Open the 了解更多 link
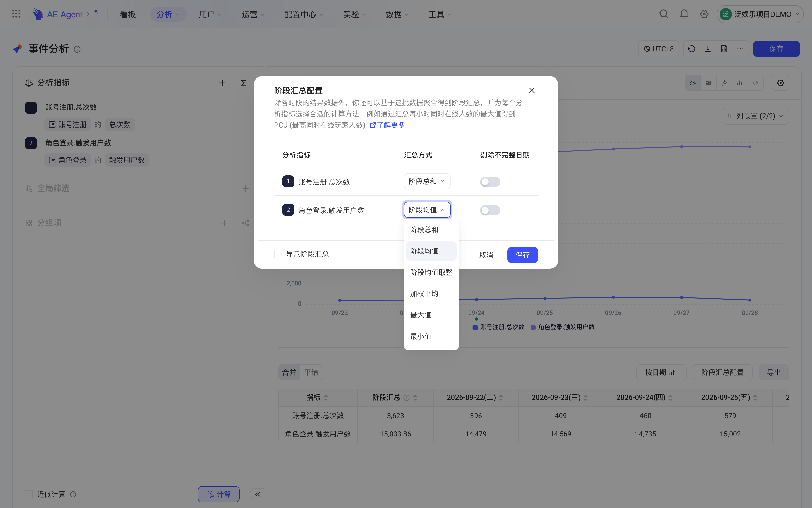 point(387,125)
